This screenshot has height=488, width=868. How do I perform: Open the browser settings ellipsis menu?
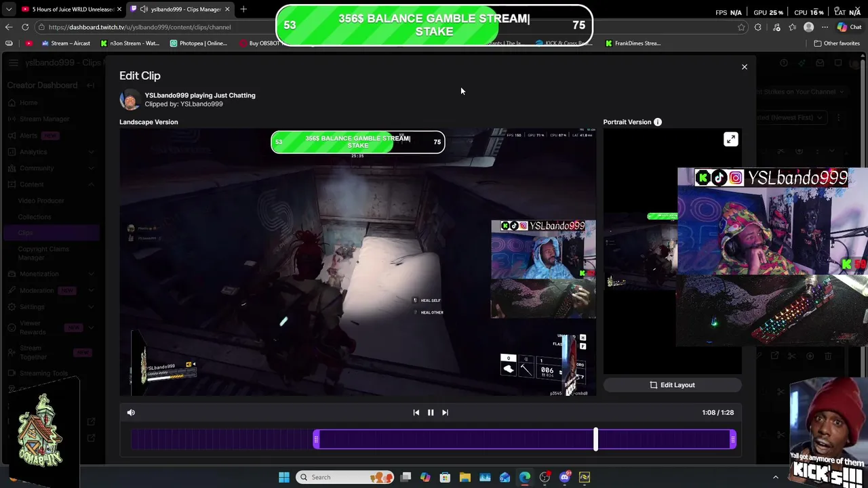pyautogui.click(x=825, y=27)
